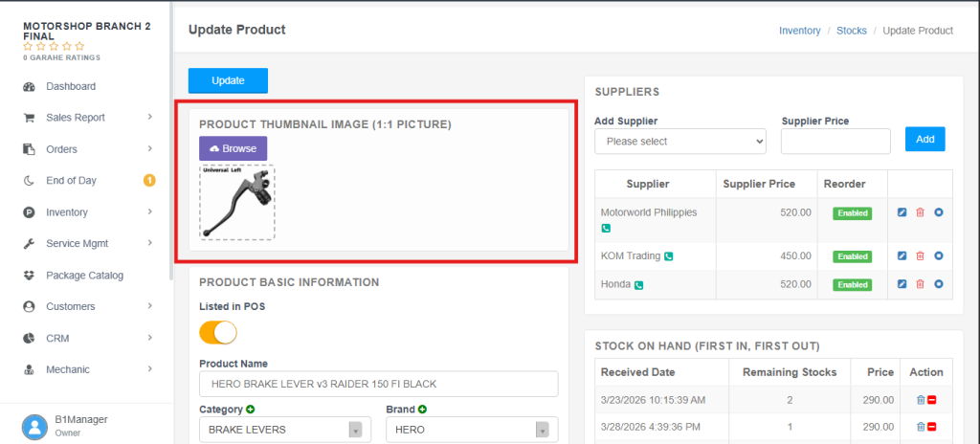The image size is (980, 444).
Task: Click the edit icon for Motorworld Philippies supplier
Action: pos(902,212)
